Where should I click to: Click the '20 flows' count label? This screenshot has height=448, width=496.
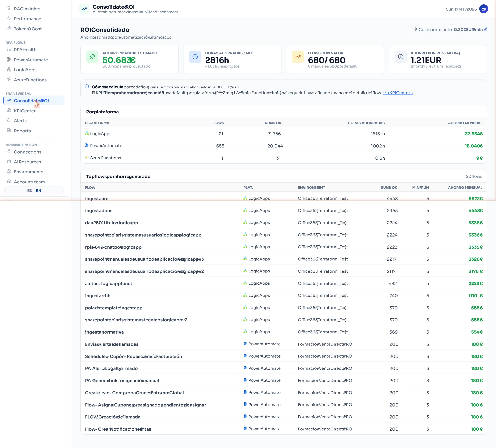point(474,176)
